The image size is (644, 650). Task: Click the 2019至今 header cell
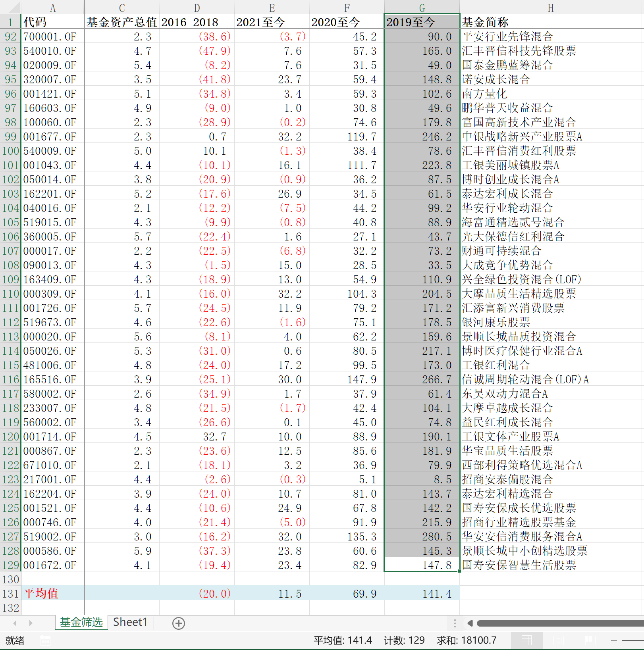click(422, 22)
